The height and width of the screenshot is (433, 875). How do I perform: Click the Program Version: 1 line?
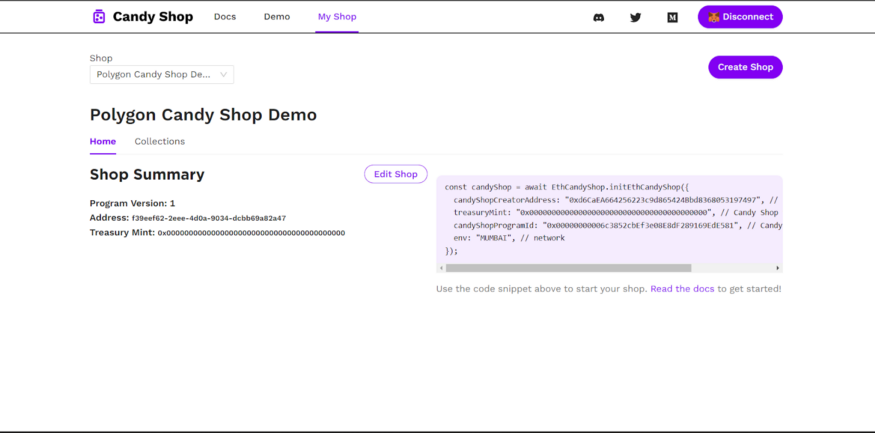132,203
